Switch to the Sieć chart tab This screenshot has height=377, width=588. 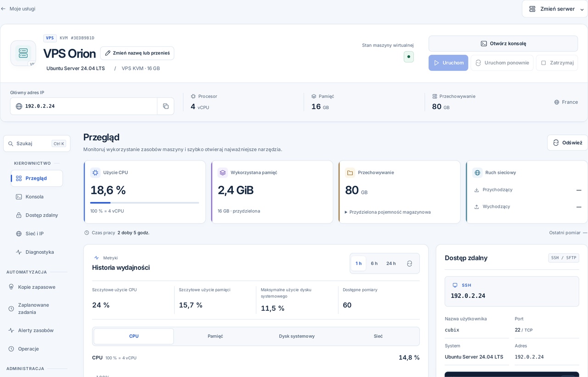tap(378, 336)
